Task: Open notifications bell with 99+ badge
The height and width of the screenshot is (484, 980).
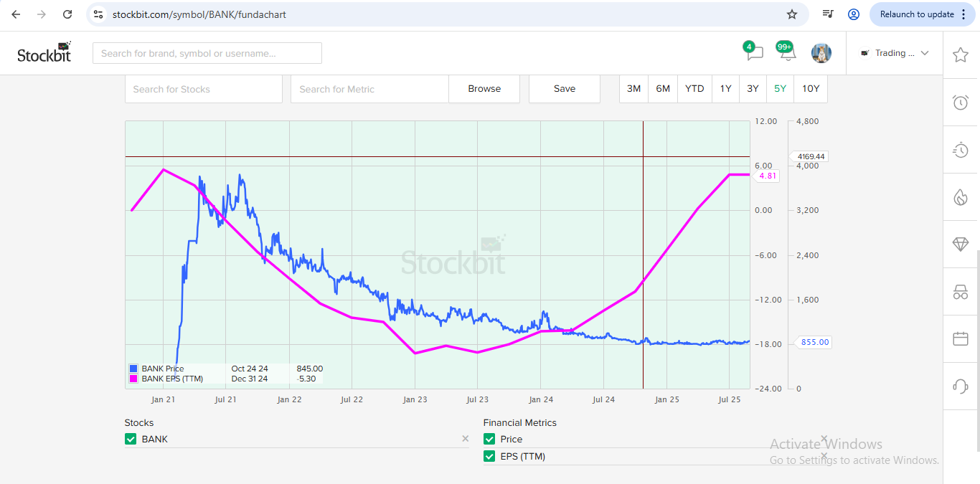Action: coord(786,51)
